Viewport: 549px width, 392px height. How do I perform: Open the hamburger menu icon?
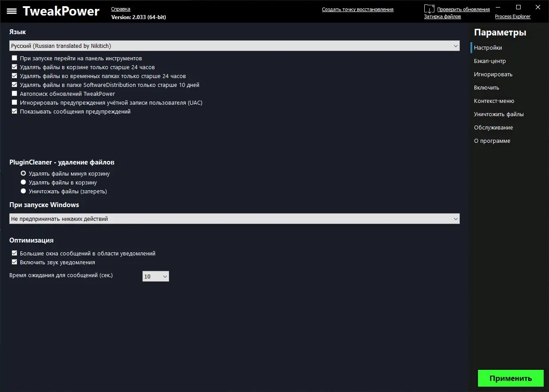pos(12,11)
